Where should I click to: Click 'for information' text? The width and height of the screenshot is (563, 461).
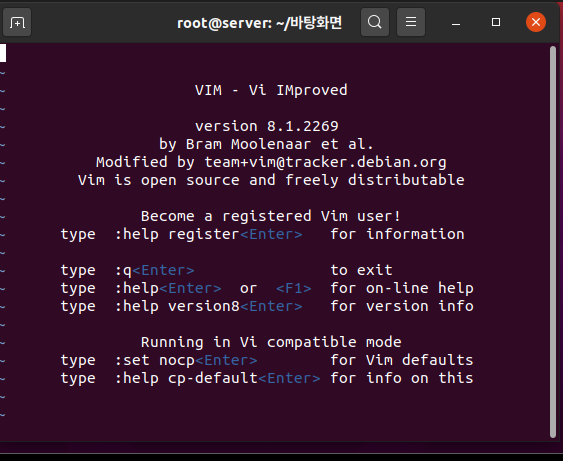[x=397, y=234]
